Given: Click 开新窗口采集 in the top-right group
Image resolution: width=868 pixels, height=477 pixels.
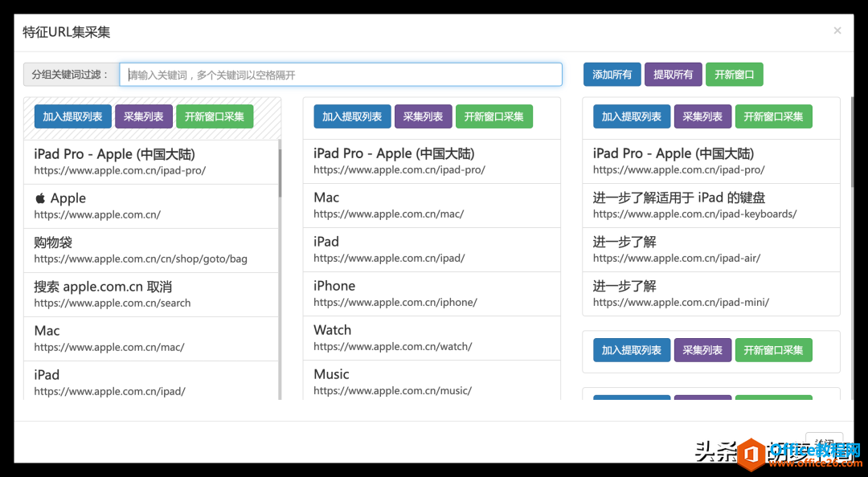Looking at the screenshot, I should pyautogui.click(x=773, y=116).
